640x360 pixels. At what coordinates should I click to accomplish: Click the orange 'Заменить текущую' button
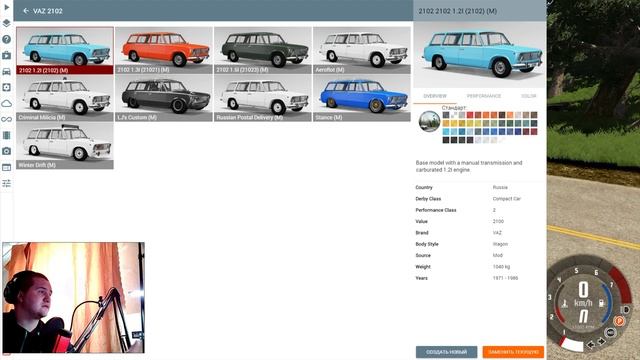(513, 352)
